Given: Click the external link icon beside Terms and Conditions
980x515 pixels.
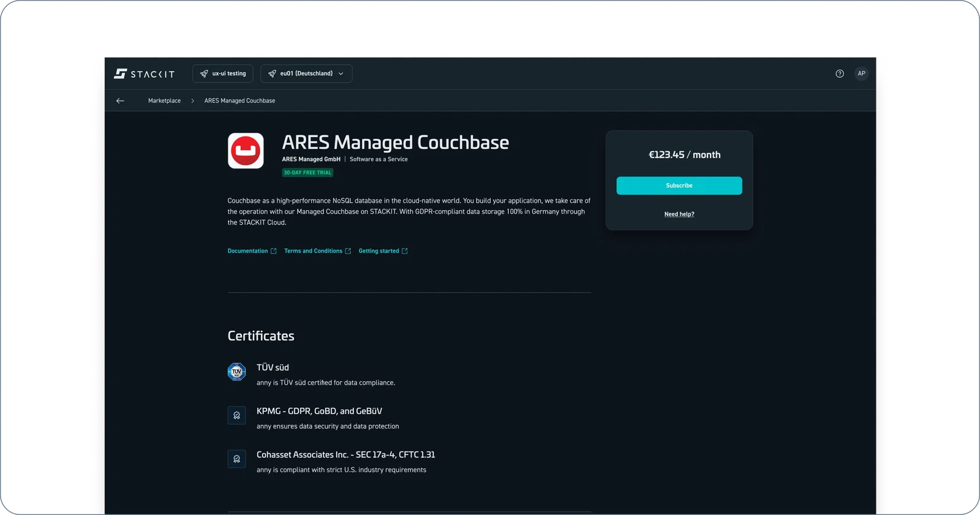Looking at the screenshot, I should click(348, 251).
